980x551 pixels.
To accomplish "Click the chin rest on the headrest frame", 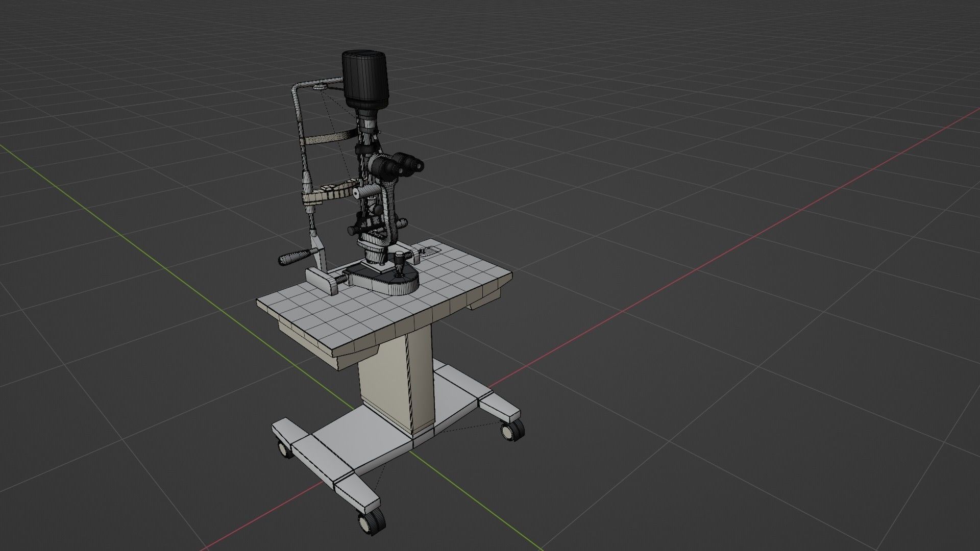I will (x=332, y=193).
